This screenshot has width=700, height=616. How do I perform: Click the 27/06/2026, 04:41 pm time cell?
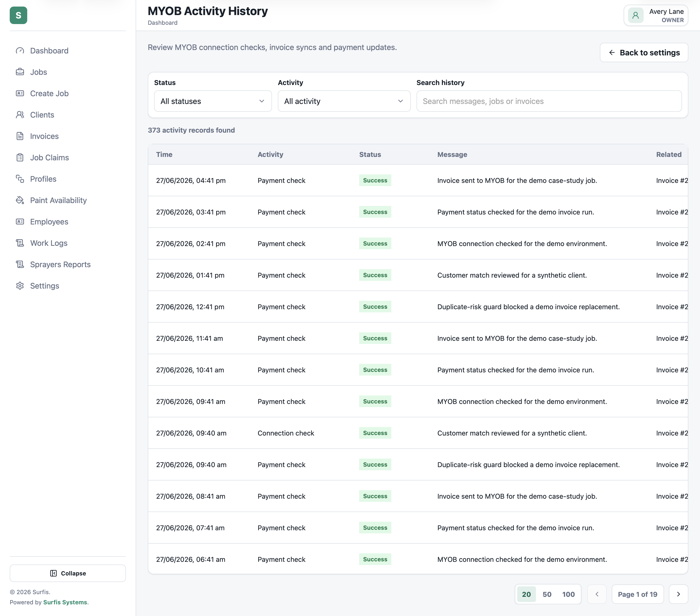(191, 180)
